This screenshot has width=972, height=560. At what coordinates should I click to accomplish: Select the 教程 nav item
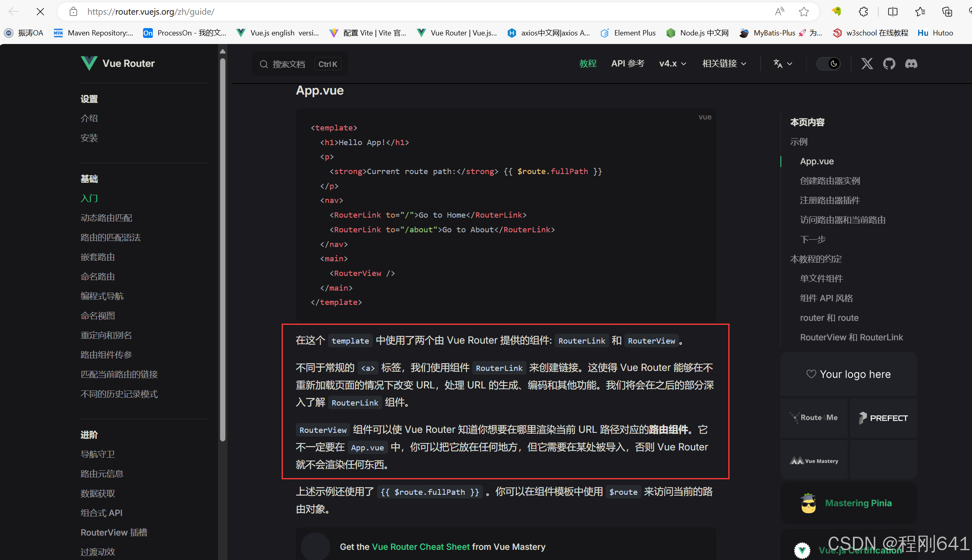click(588, 64)
